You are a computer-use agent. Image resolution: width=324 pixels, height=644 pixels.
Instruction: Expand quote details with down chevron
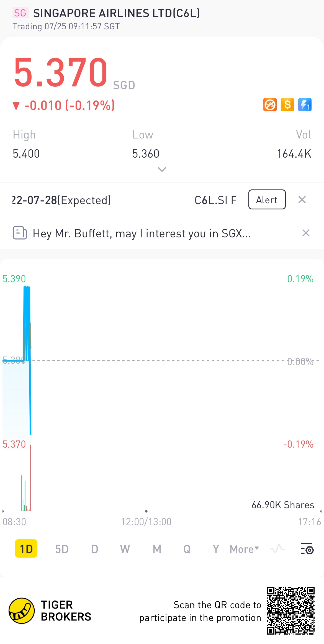pyautogui.click(x=162, y=169)
